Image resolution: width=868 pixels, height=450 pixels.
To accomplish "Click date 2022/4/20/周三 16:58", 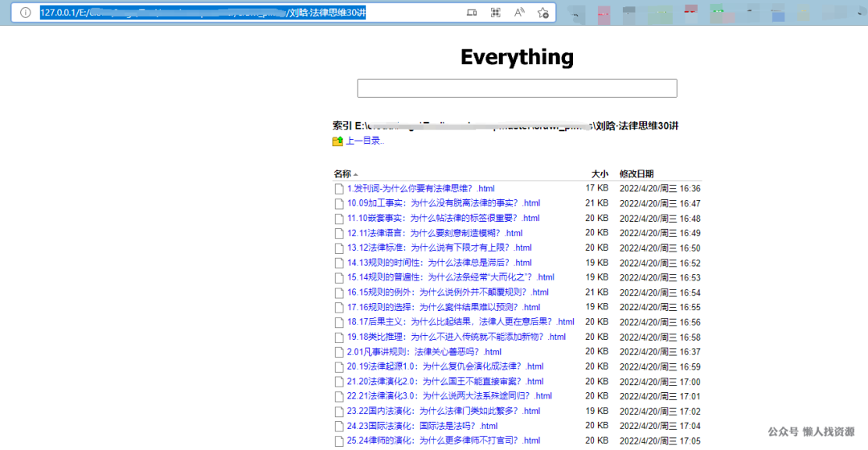I will pyautogui.click(x=660, y=337).
